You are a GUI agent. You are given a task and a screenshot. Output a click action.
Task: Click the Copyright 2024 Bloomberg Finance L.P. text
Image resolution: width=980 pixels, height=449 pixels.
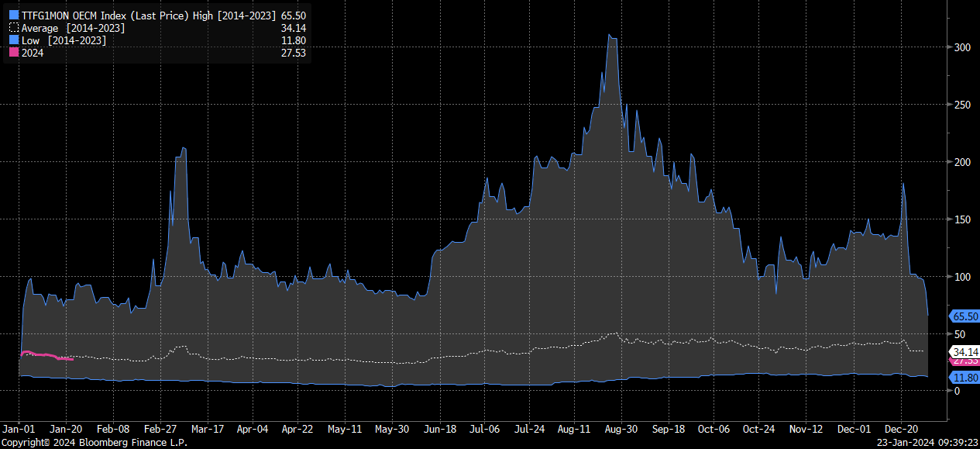pyautogui.click(x=93, y=442)
